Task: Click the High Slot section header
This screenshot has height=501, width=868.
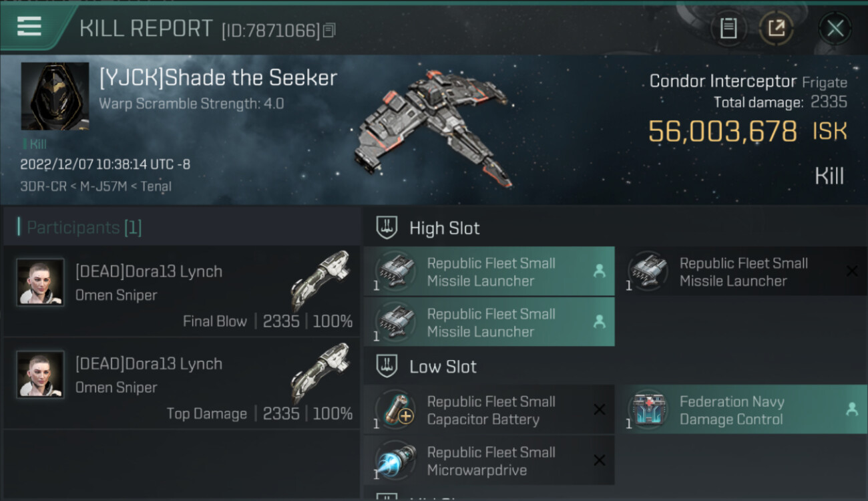Action: (444, 228)
